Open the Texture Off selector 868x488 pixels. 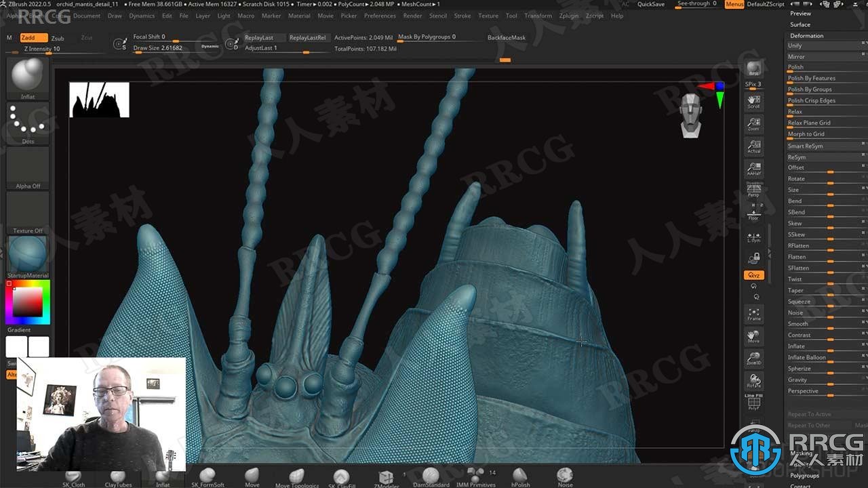click(28, 213)
